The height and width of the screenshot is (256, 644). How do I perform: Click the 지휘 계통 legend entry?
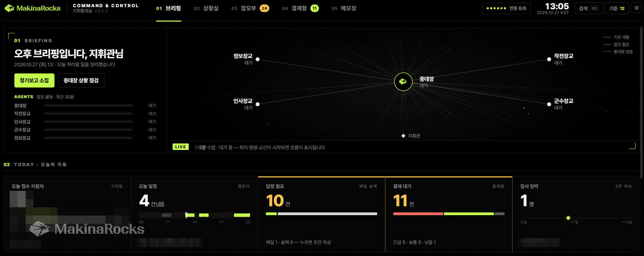pyautogui.click(x=617, y=37)
